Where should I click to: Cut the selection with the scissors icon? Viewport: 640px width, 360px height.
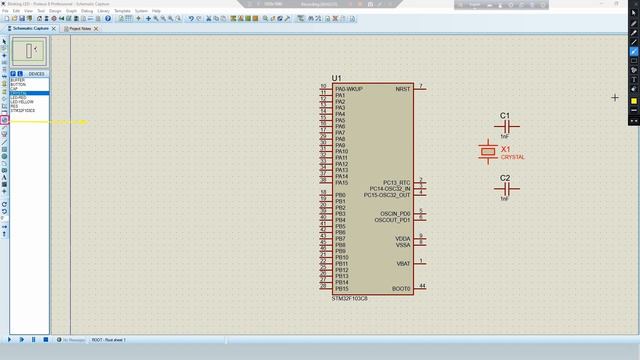[x=209, y=18]
